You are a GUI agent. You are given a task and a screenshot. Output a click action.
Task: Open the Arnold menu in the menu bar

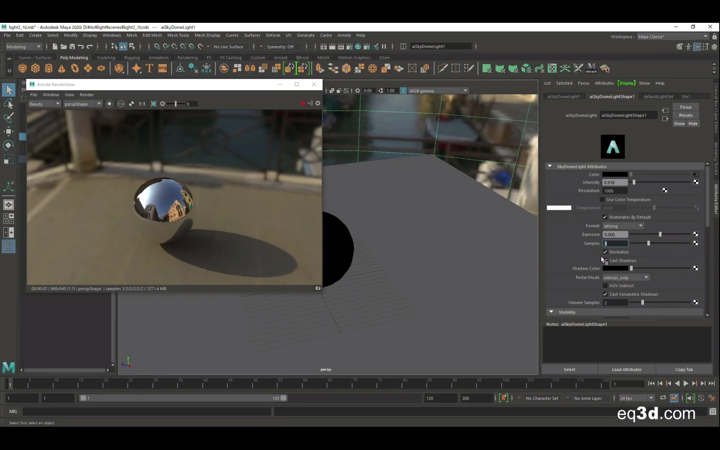(343, 35)
